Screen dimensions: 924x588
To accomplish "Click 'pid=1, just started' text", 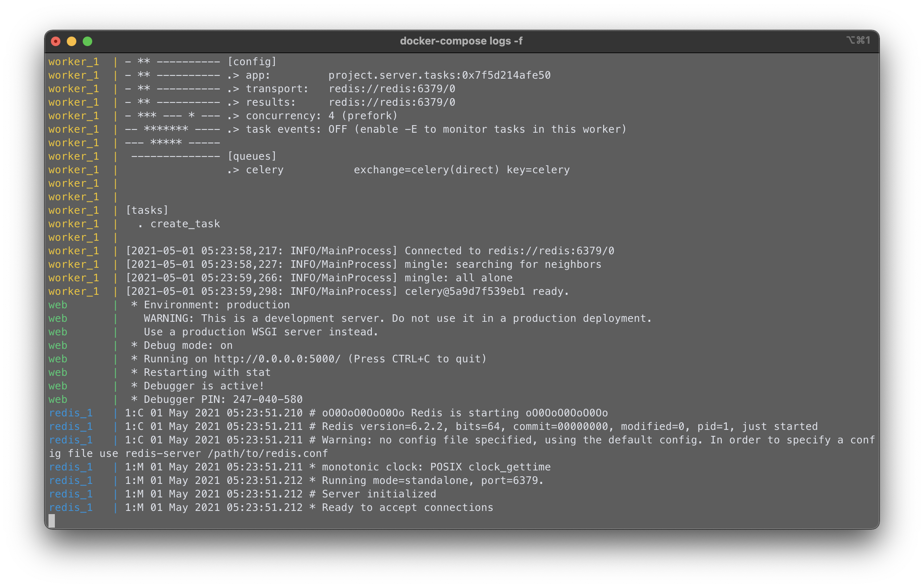I will (757, 427).
